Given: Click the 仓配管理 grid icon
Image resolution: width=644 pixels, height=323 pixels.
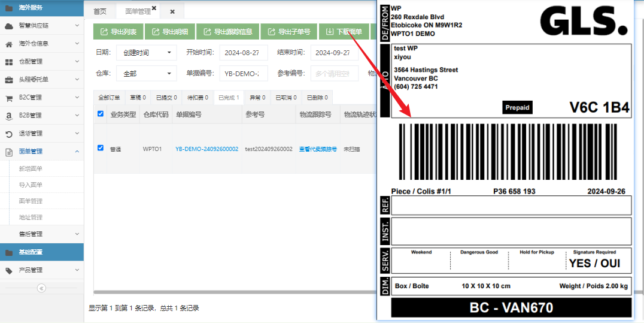Looking at the screenshot, I should point(8,62).
